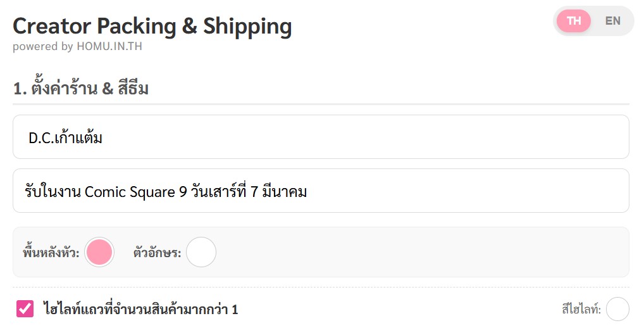Open the pink header background color picker
644x335 pixels.
[x=99, y=252]
